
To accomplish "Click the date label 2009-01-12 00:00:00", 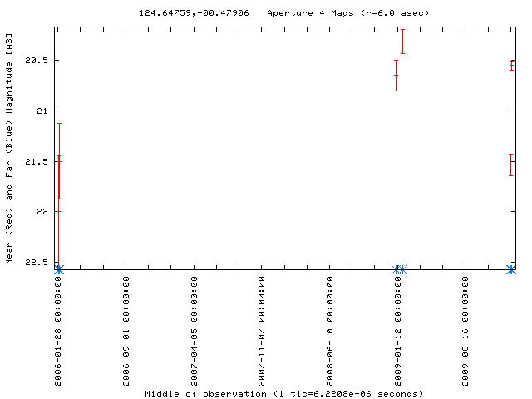I will pos(397,331).
